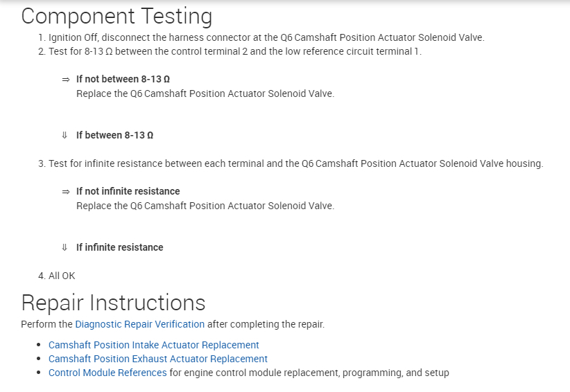The width and height of the screenshot is (570, 392).
Task: Click the Component Testing heading
Action: 116,17
